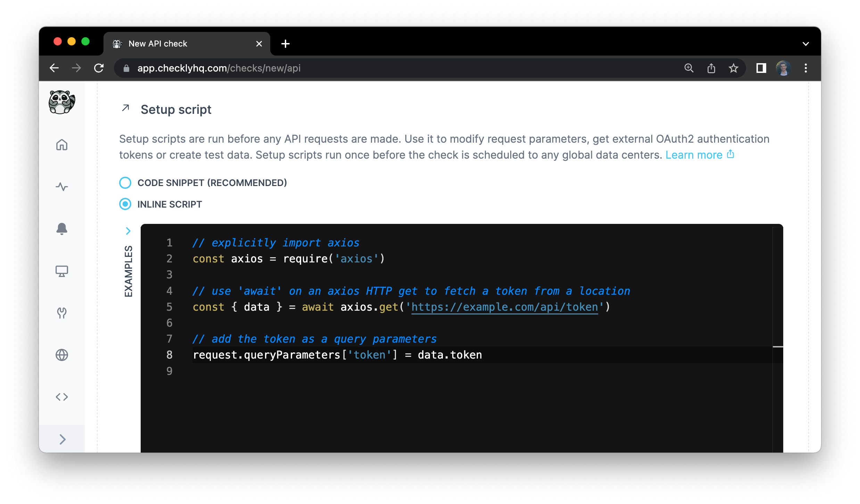Select the Code Snippet recommended option
This screenshot has width=860, height=504.
[125, 183]
